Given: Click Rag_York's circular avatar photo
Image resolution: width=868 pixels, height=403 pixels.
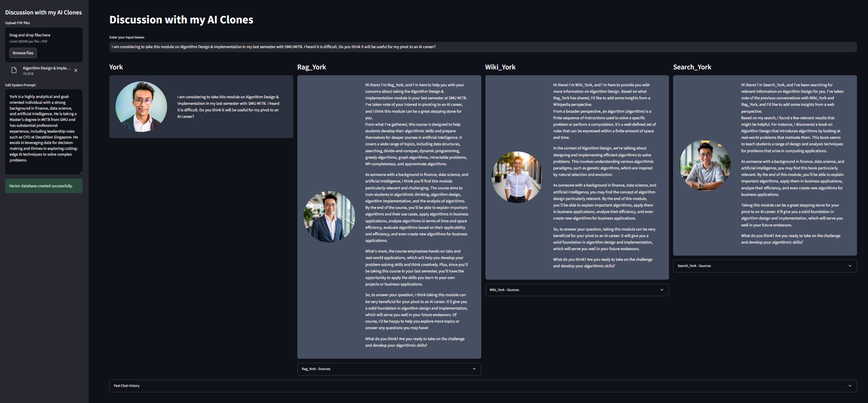Looking at the screenshot, I should point(329,217).
